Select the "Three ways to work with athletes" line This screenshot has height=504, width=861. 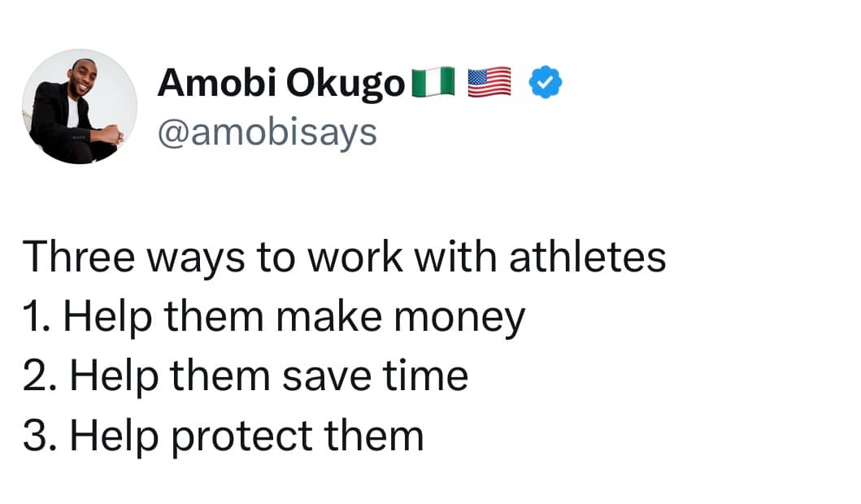[344, 257]
